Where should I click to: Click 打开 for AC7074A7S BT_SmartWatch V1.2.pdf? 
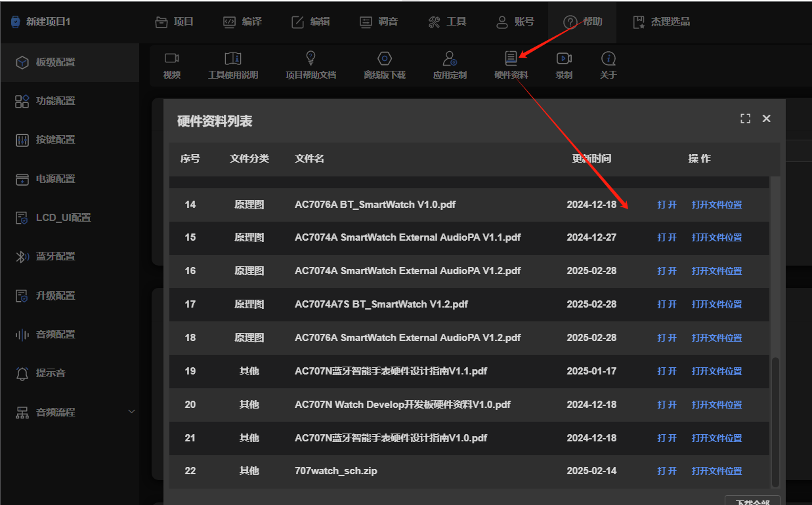(x=667, y=304)
